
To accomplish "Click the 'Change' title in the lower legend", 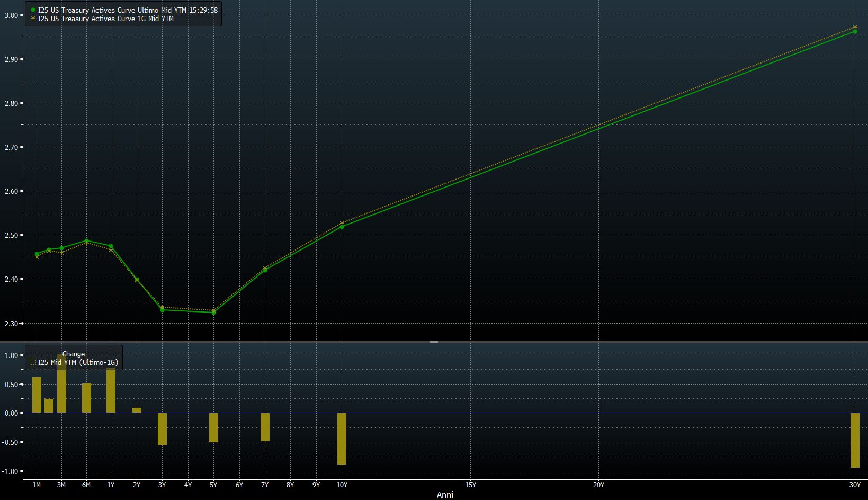I will click(x=74, y=354).
